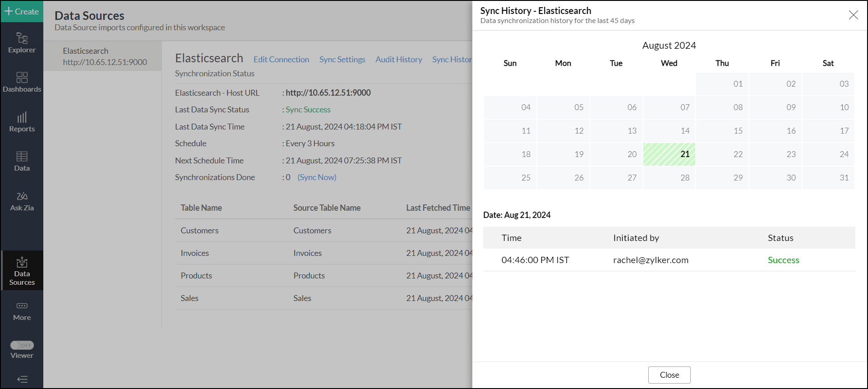Open the Sync Settings tab link
Screen dimensions: 868x389
(x=342, y=60)
